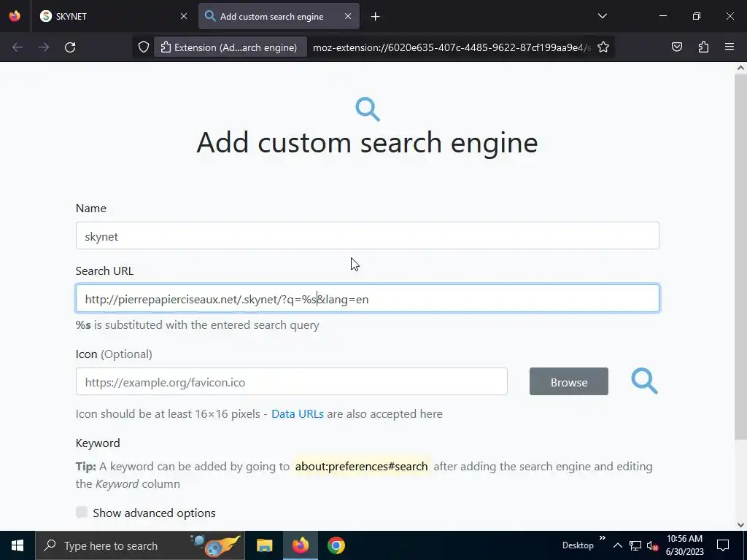Show hidden system tray icons

[x=617, y=545]
